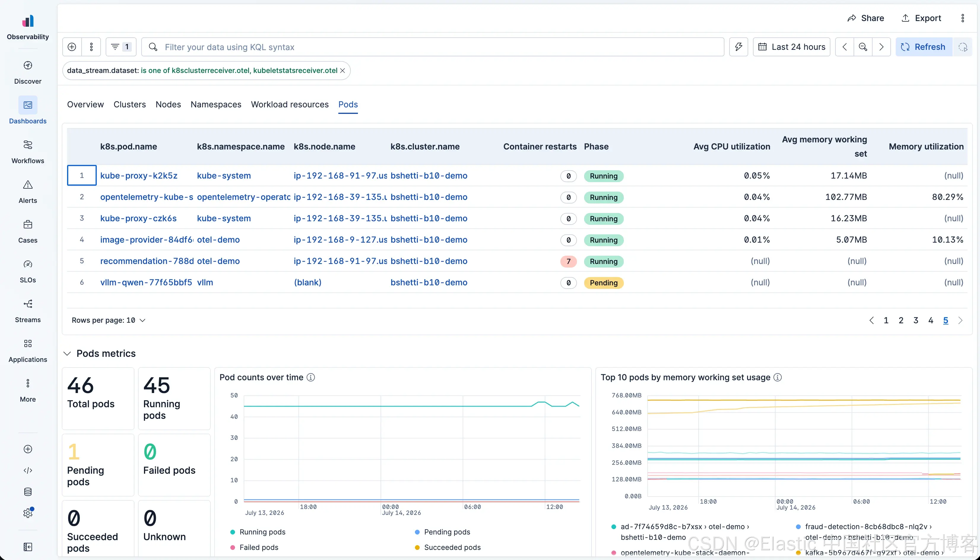Screen dimensions: 980x560
Task: Click the Refresh button
Action: tap(924, 47)
